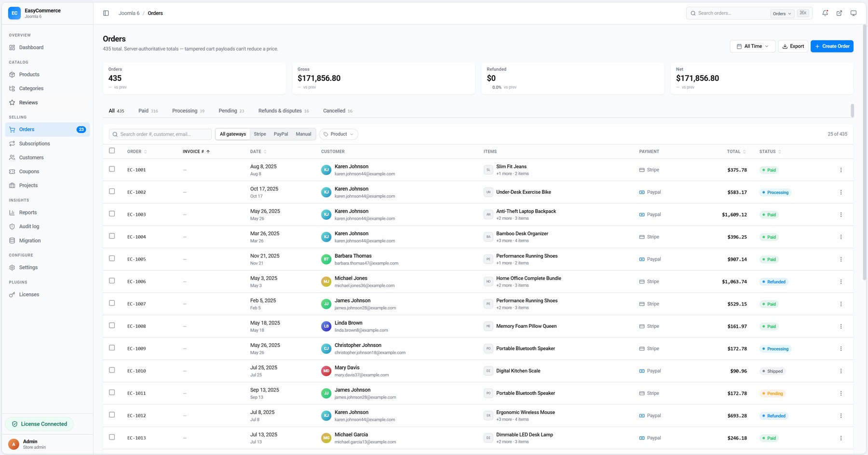
Task: Open row actions menu for EC-1001
Action: click(x=841, y=170)
